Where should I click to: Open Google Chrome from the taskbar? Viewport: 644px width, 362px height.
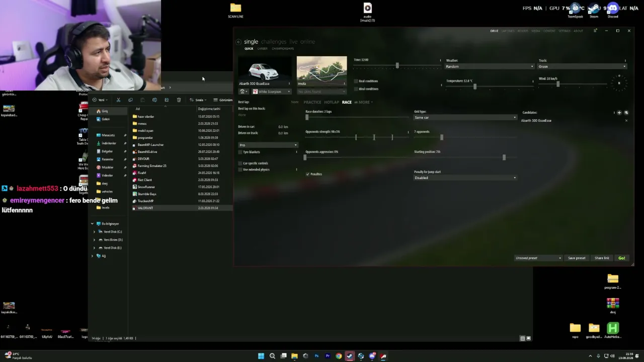339,356
